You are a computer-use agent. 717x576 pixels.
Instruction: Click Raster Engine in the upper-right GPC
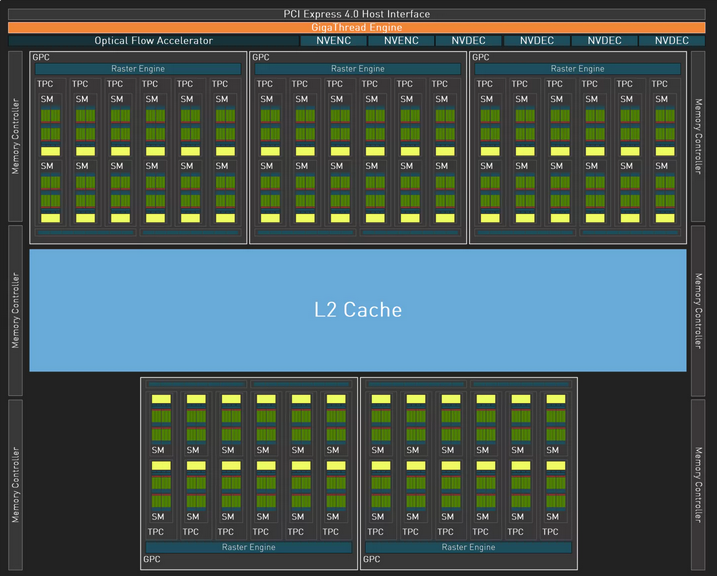coord(578,69)
